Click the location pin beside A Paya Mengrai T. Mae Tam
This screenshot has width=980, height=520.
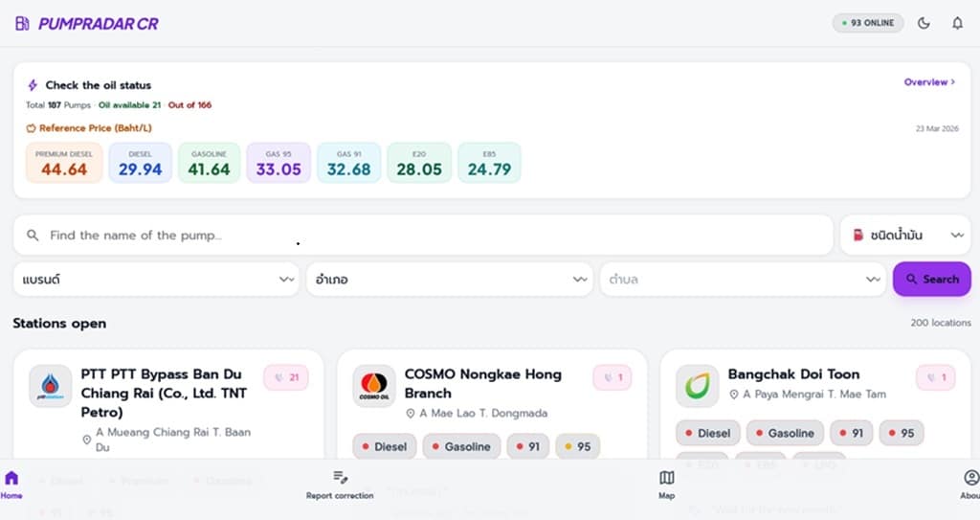[734, 395]
